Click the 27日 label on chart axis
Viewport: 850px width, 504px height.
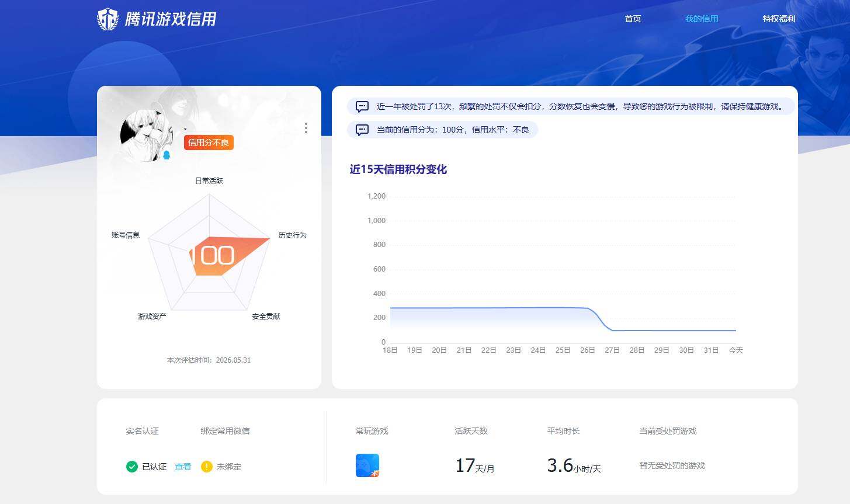click(x=612, y=350)
